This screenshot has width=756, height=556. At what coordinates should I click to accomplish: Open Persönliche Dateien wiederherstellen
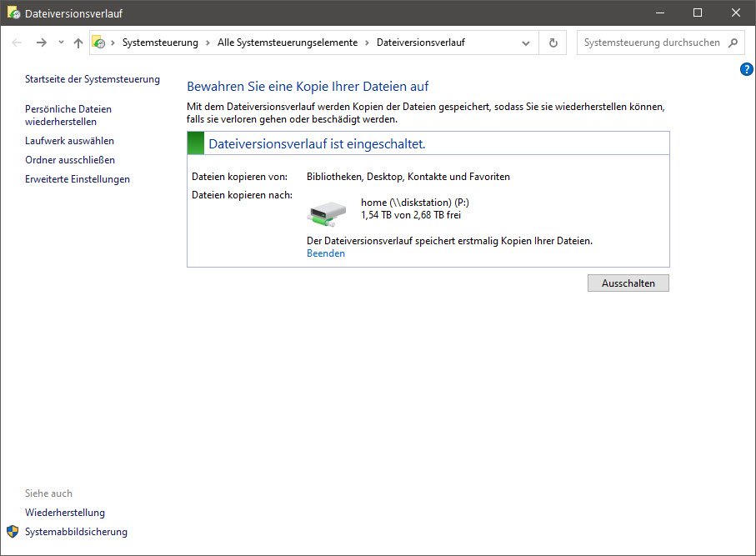pos(68,115)
